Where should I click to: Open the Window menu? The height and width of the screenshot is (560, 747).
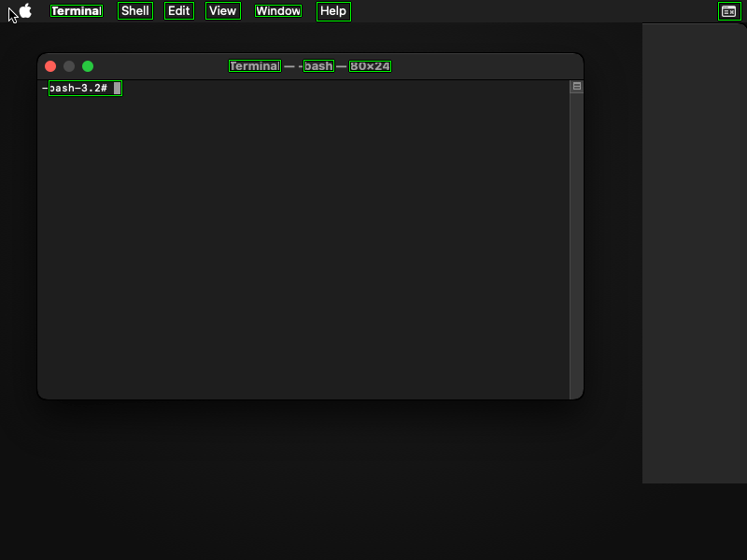(278, 11)
